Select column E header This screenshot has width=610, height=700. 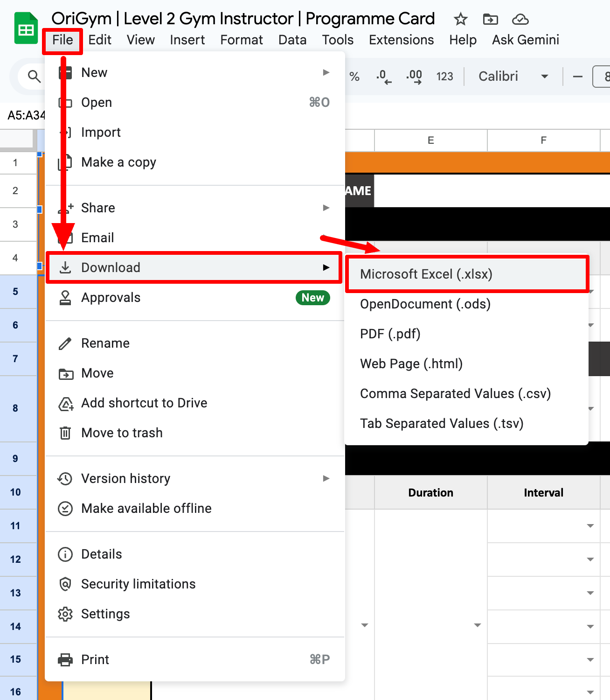[431, 140]
